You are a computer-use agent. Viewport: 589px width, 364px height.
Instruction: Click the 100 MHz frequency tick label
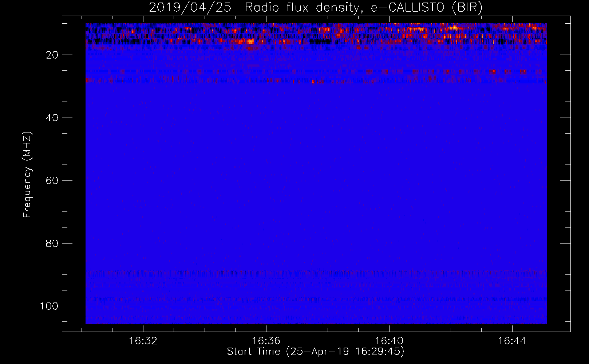click(x=49, y=306)
